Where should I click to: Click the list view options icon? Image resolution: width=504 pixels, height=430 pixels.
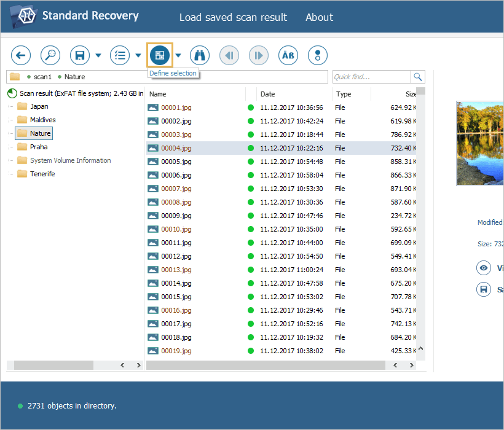tap(120, 55)
